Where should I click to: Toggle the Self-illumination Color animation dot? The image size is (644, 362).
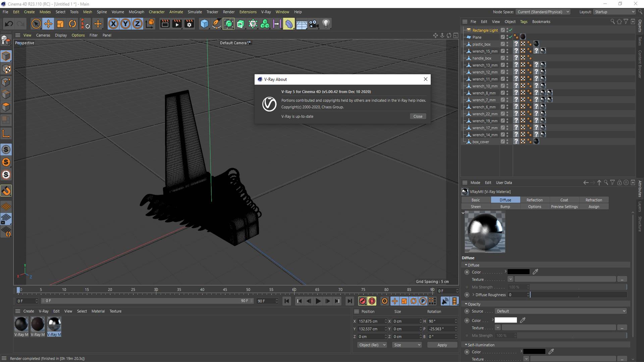[x=467, y=352]
